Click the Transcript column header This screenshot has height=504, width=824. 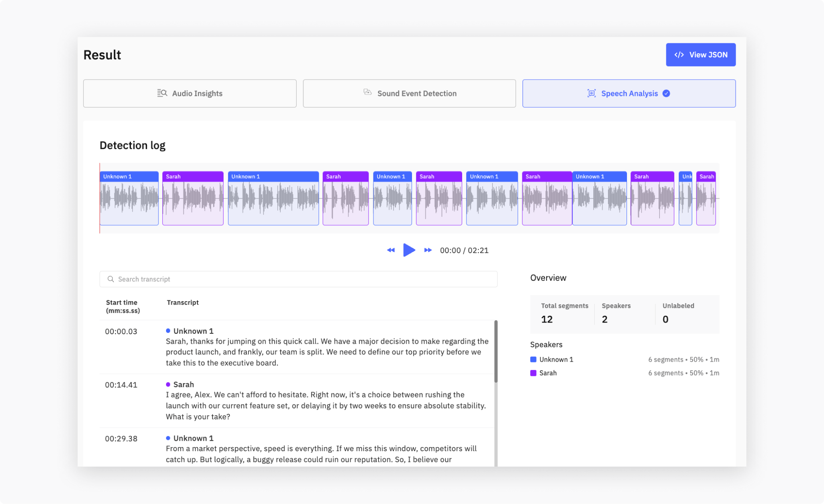[183, 302]
